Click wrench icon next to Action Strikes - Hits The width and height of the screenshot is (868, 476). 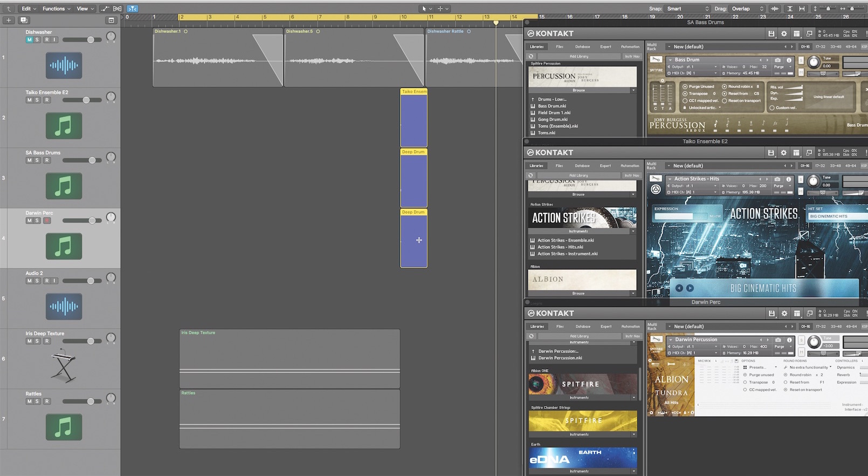point(656,178)
